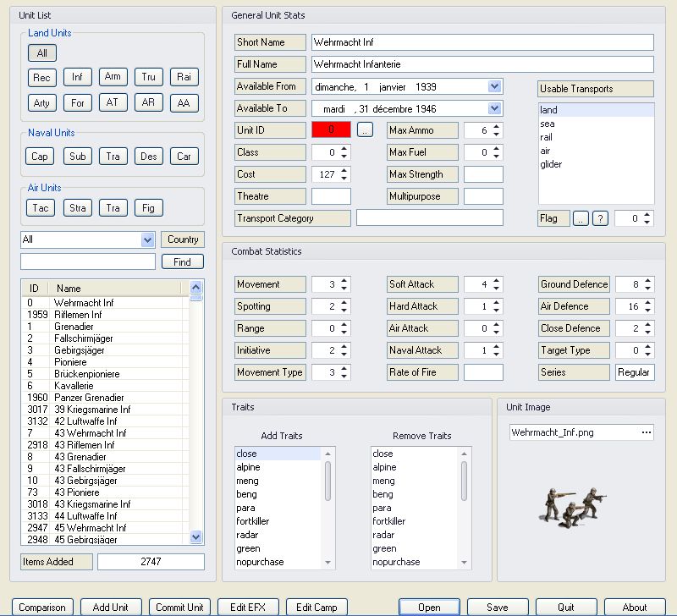Click the browse button next to Unit ID
Viewport: 677px width, 616px height.
pyautogui.click(x=365, y=129)
